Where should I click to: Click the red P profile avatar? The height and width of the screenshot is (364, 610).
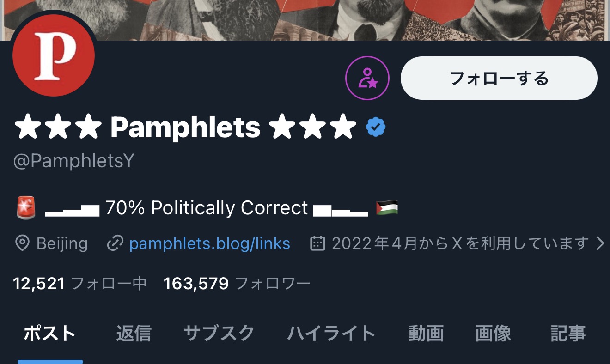pos(53,56)
